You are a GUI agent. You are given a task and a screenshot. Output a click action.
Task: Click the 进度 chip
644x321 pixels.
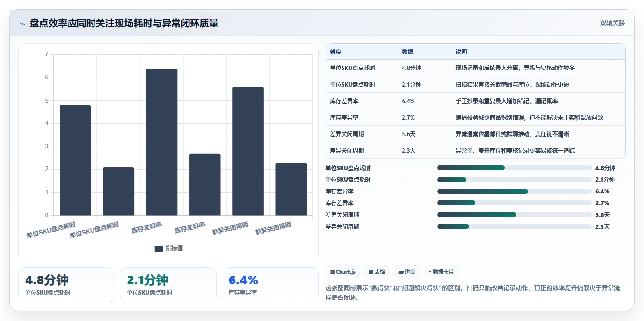click(407, 272)
